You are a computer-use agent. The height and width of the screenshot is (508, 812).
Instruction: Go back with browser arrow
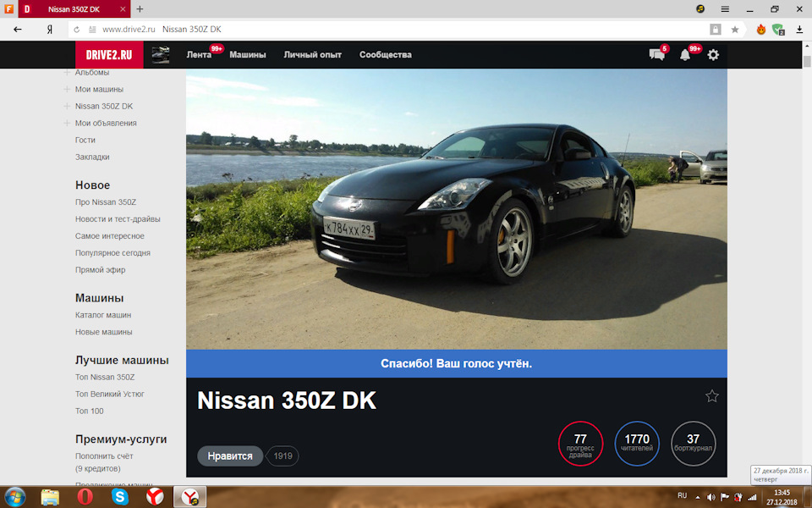(x=18, y=30)
